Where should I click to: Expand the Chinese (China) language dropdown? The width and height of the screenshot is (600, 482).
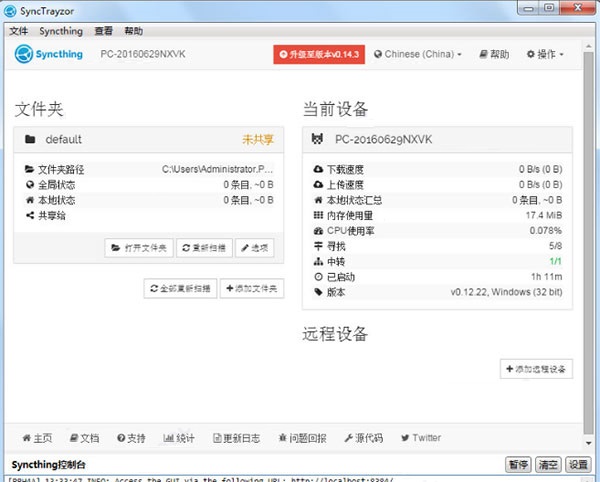[x=417, y=54]
